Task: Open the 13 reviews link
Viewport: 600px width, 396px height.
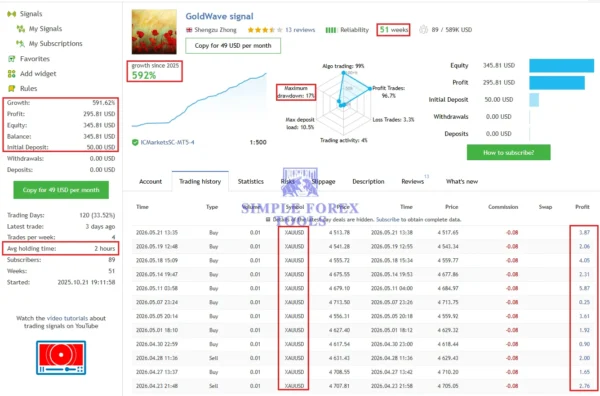Action: pos(300,30)
